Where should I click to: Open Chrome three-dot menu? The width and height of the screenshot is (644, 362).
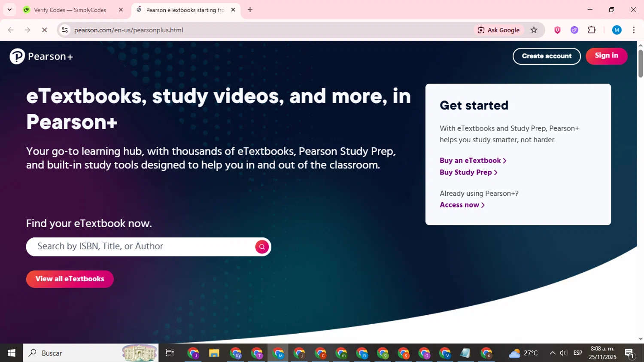634,30
